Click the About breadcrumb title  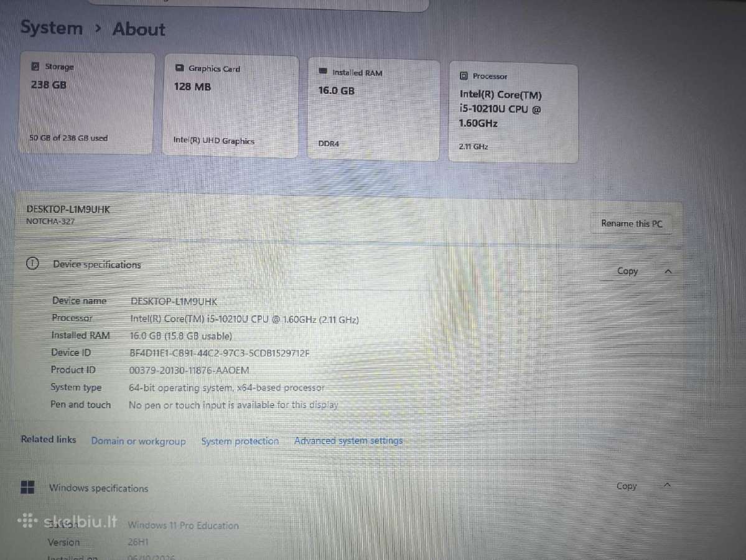[139, 29]
